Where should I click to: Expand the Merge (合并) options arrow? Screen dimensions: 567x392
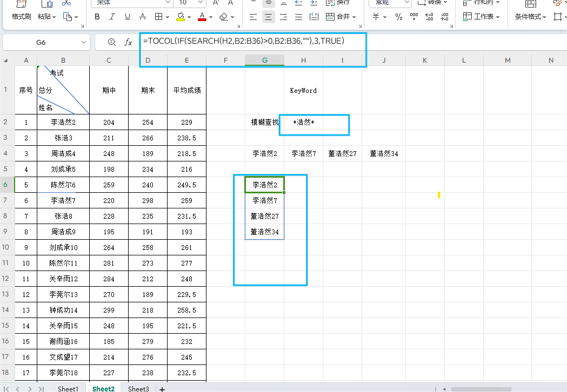click(x=353, y=17)
